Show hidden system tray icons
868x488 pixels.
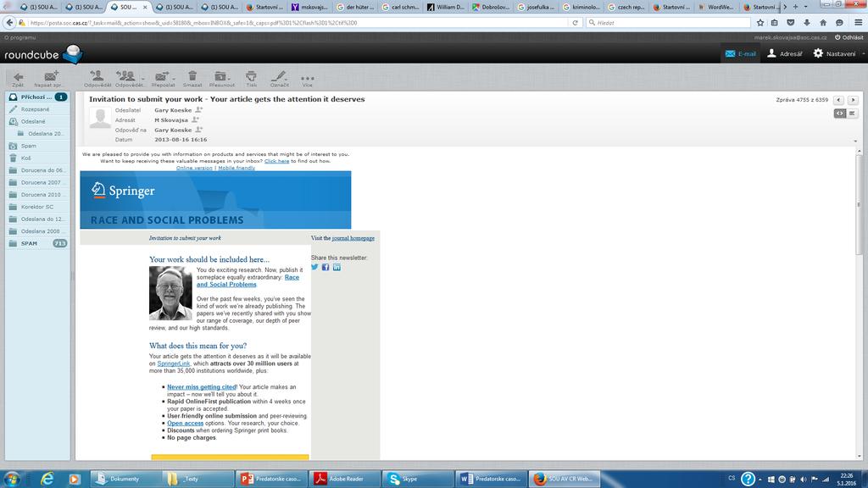[760, 480]
